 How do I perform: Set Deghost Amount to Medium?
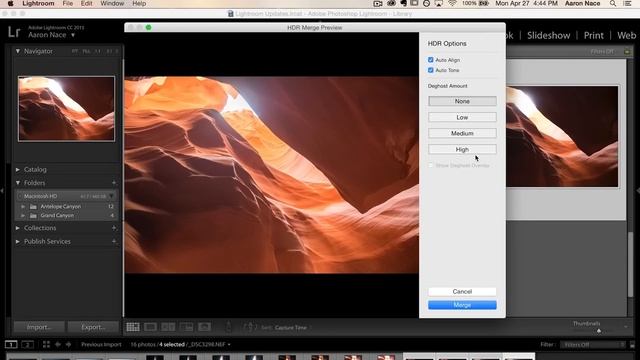click(x=462, y=133)
